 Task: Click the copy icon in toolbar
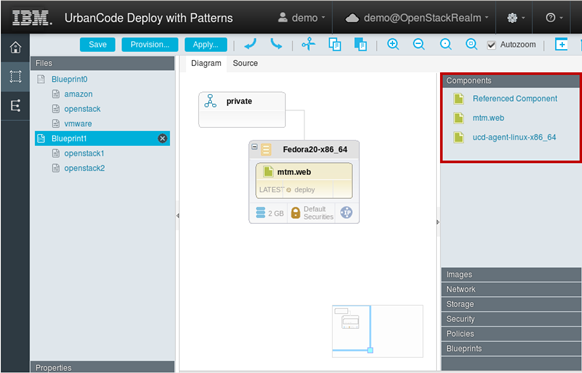click(335, 45)
